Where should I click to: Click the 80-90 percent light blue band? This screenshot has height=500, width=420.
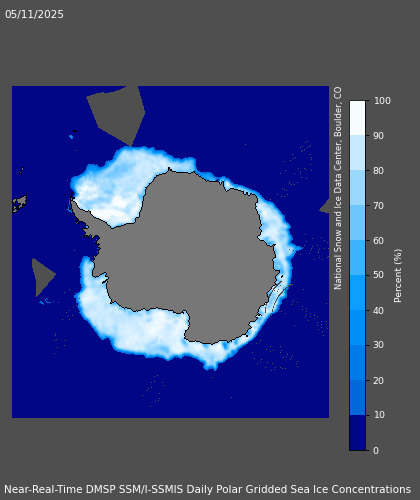pos(358,153)
